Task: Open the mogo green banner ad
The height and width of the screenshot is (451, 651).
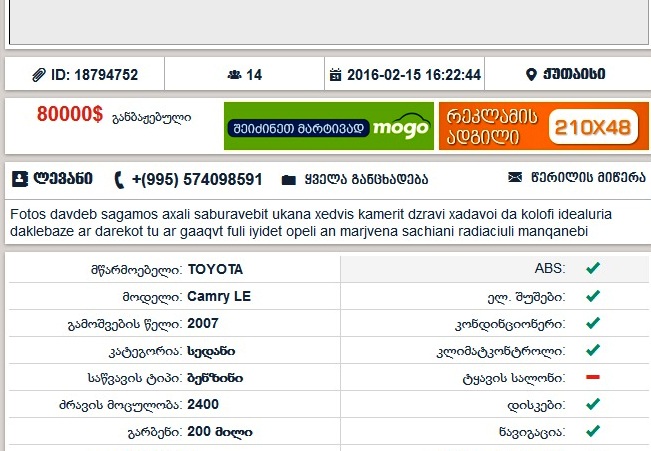Action: [329, 126]
